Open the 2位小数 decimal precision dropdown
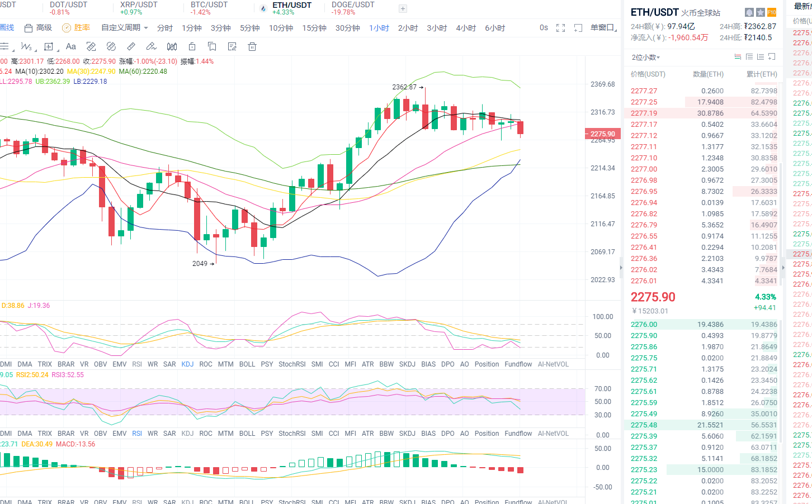The height and width of the screenshot is (504, 812). coord(646,57)
